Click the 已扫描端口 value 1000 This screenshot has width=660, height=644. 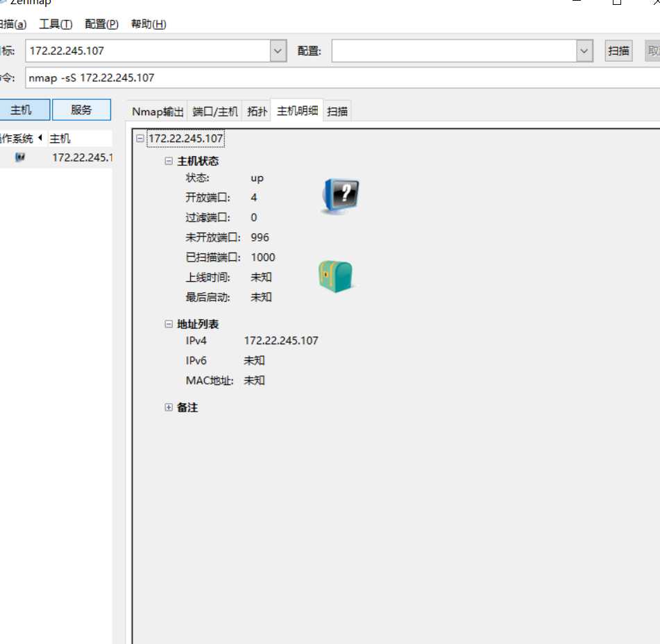coord(262,257)
